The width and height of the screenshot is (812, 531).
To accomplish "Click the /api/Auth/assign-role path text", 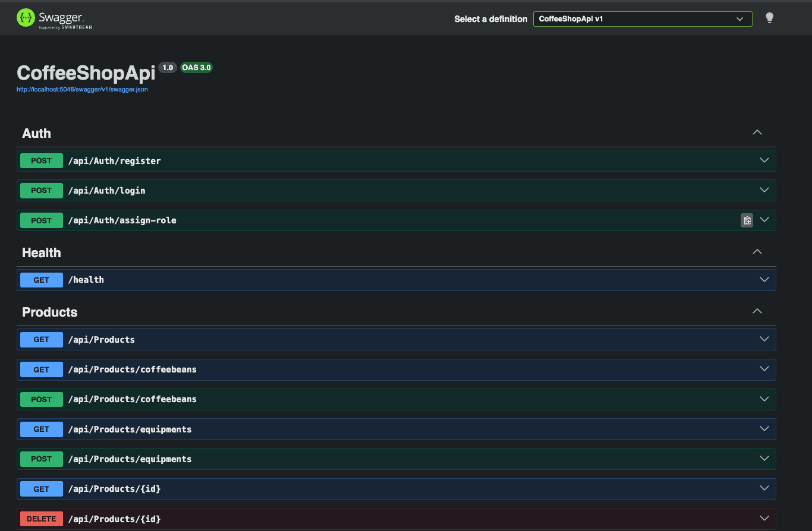I will (x=122, y=220).
